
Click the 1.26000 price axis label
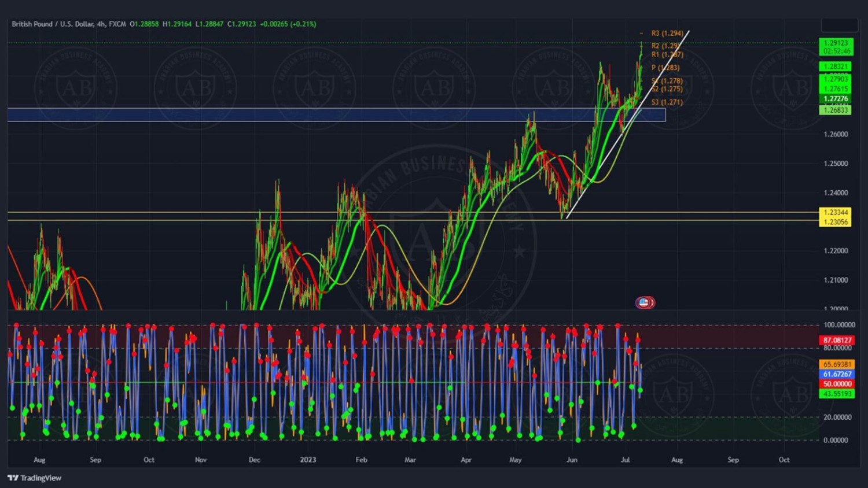[836, 134]
